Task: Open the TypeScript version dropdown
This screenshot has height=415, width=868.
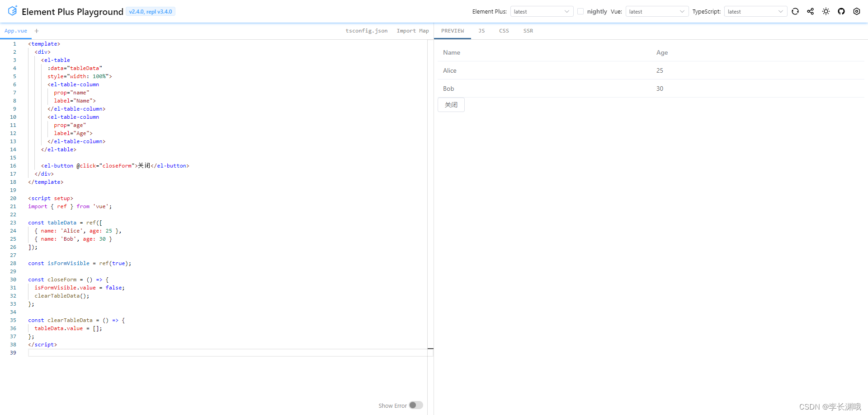Action: click(x=755, y=11)
